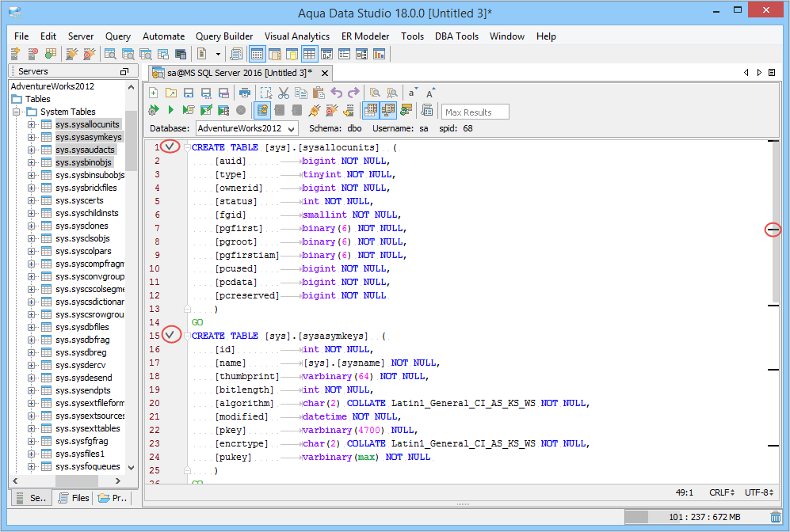790x532 pixels.
Task: Open the Query Builder menu
Action: (x=224, y=36)
